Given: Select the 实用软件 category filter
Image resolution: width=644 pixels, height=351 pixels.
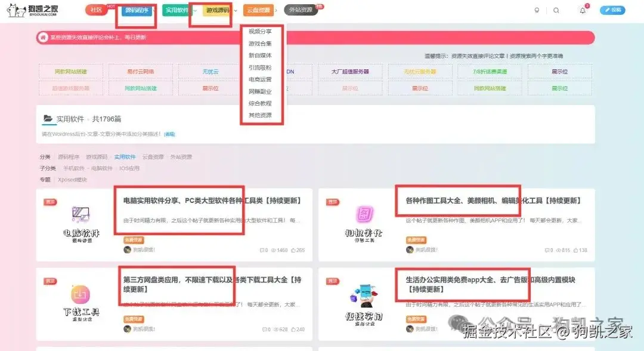Looking at the screenshot, I should point(125,157).
